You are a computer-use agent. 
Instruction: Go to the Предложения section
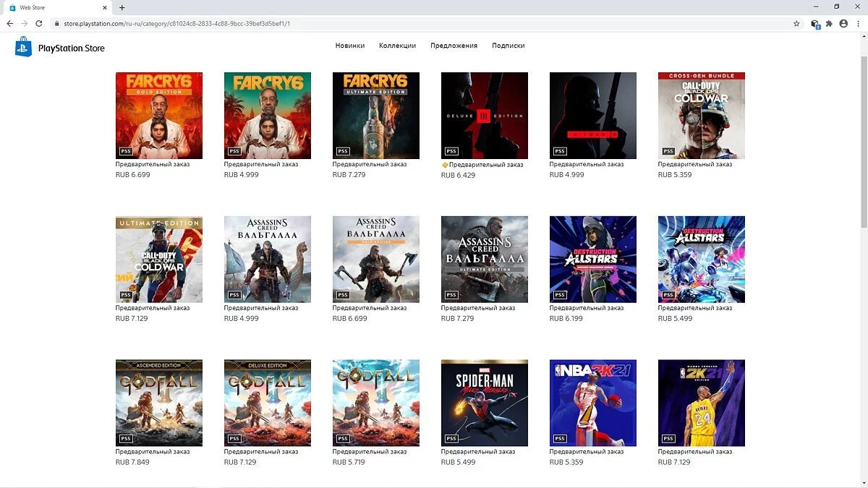454,46
